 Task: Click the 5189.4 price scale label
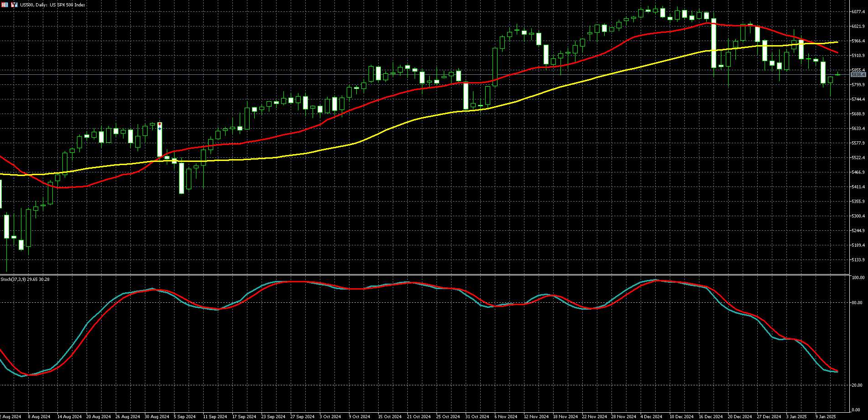point(858,245)
